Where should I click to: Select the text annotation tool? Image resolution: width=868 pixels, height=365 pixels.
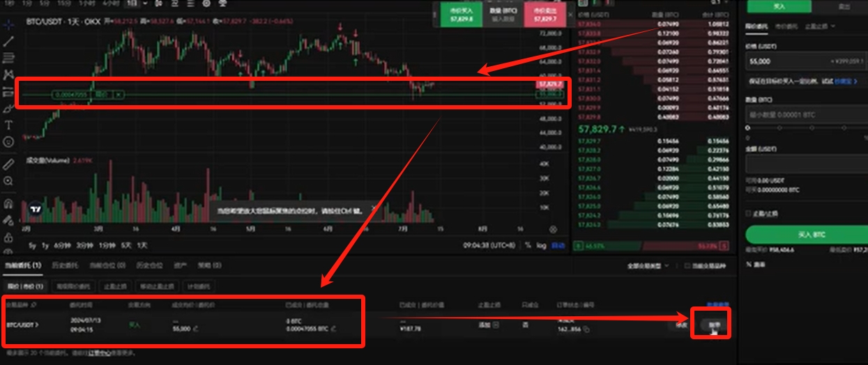pyautogui.click(x=8, y=125)
